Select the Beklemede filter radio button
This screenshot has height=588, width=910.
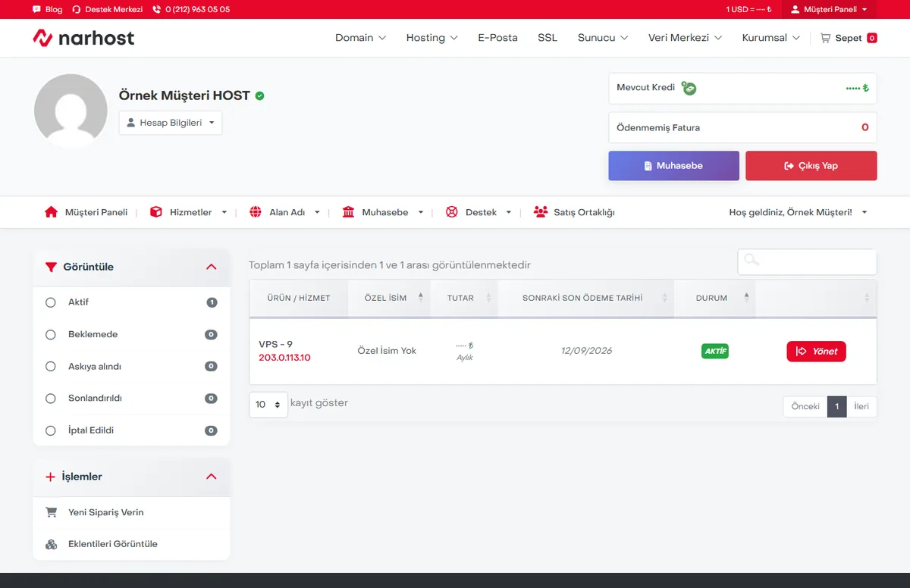click(x=51, y=334)
